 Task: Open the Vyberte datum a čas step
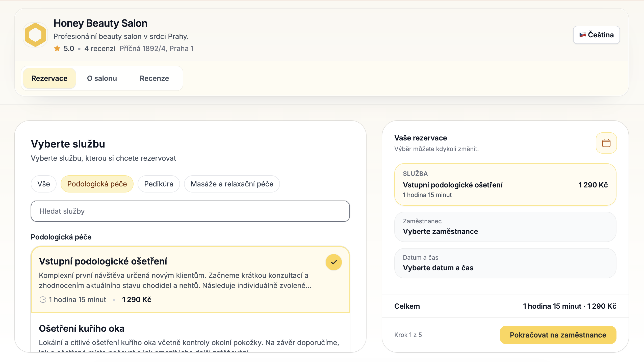coord(505,263)
